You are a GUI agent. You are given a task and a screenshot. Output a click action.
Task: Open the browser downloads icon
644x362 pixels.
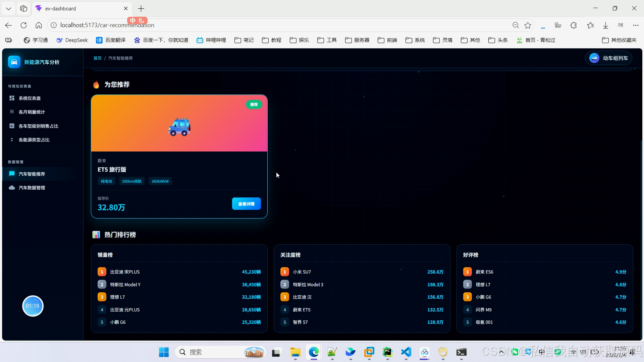point(605,25)
